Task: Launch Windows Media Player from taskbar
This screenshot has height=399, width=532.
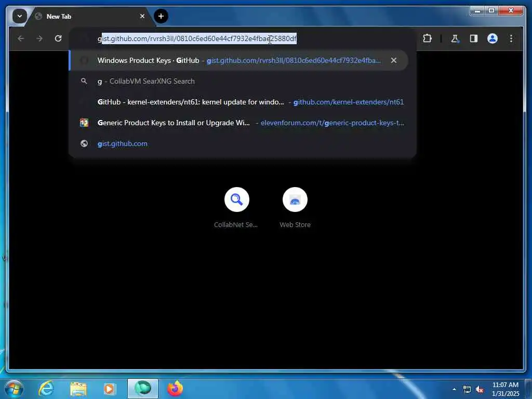Action: point(109,389)
